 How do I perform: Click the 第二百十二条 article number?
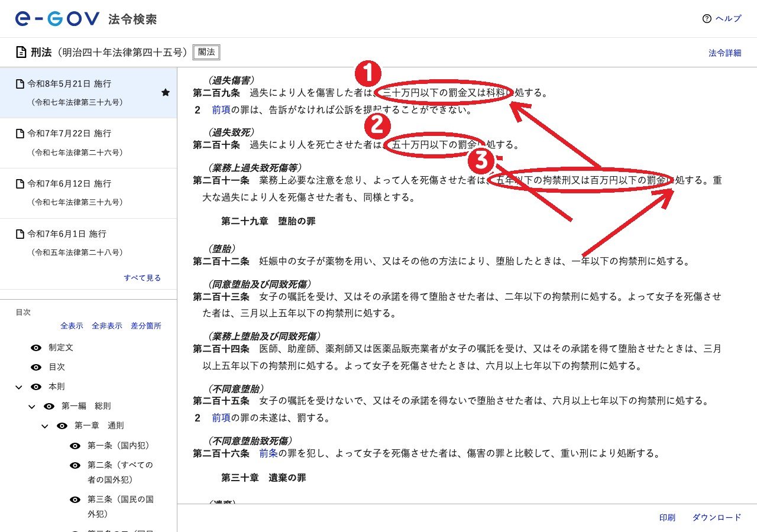point(221,261)
